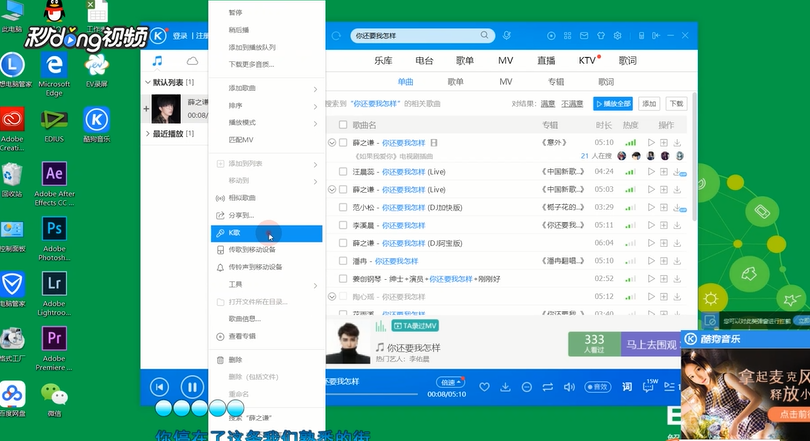The height and width of the screenshot is (441, 810).
Task: Click the download icon in player bar
Action: pyautogui.click(x=505, y=387)
